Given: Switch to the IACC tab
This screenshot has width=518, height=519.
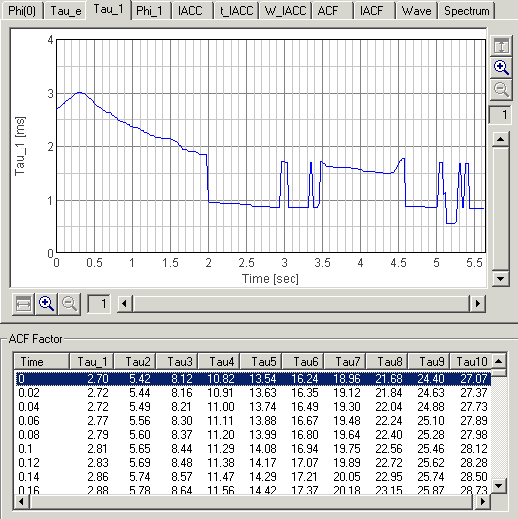Looking at the screenshot, I should (190, 11).
